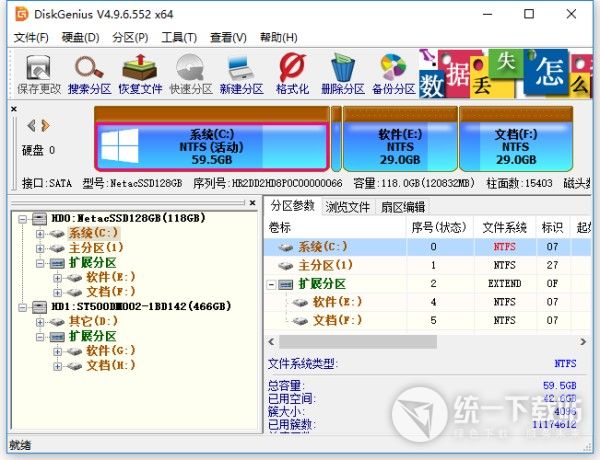The height and width of the screenshot is (460, 600).
Task: Select 主分区(1) label in the left tree
Action: coord(96,248)
